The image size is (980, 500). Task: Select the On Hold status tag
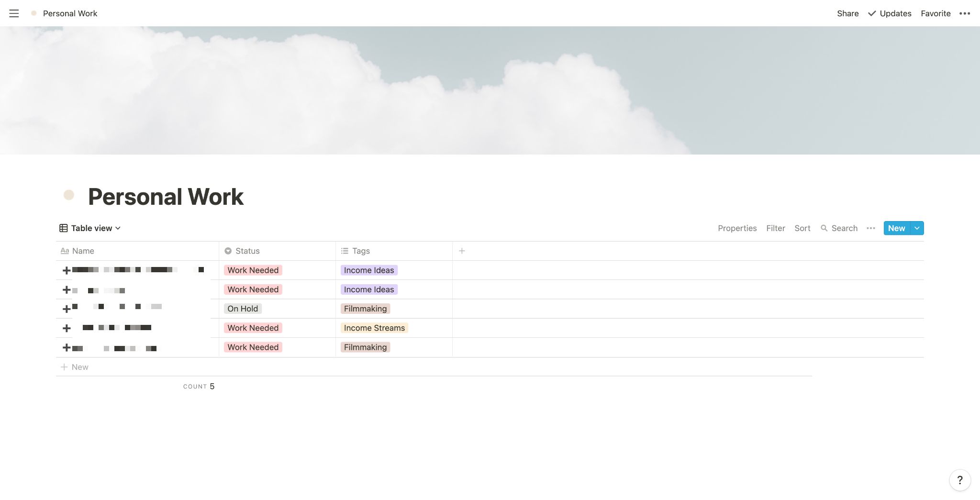point(243,309)
